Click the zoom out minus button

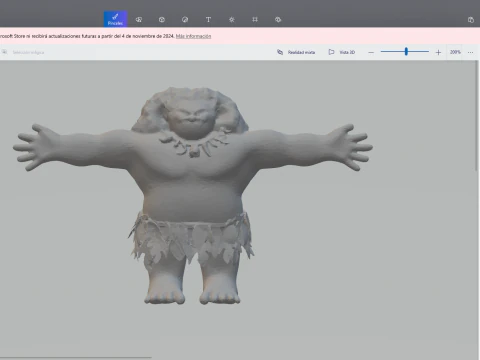pos(371,52)
